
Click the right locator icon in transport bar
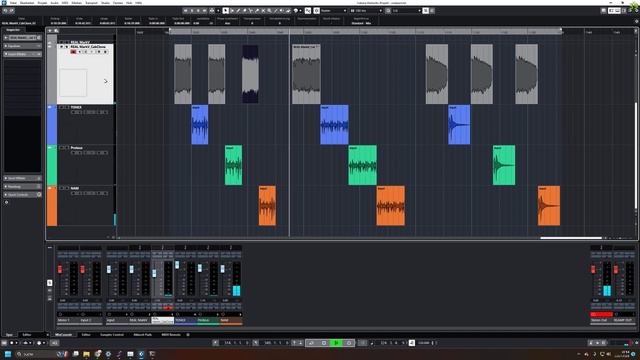click(256, 343)
